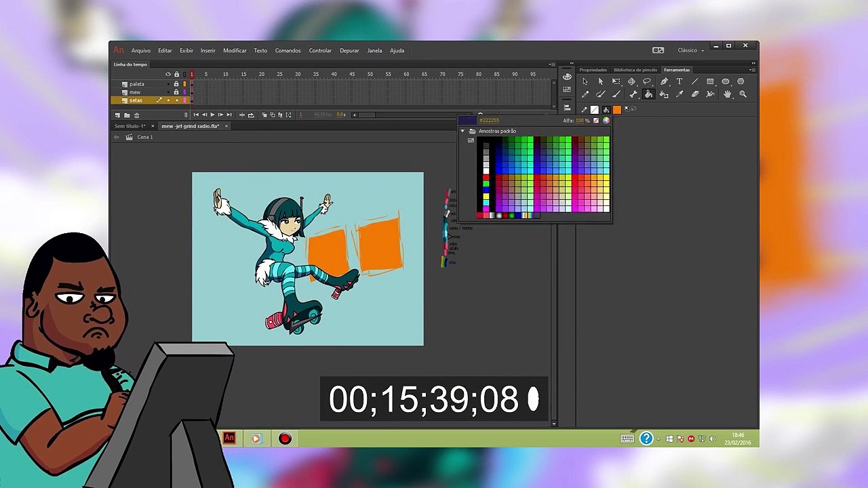Viewport: 868px width, 488px height.
Task: Play the timeline animation
Action: (212, 115)
